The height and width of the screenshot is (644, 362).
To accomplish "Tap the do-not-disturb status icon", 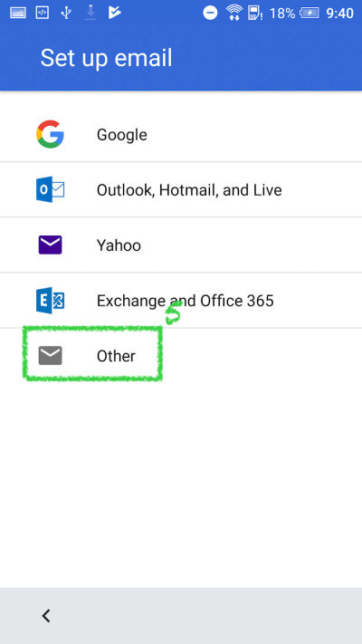I will coord(210,14).
